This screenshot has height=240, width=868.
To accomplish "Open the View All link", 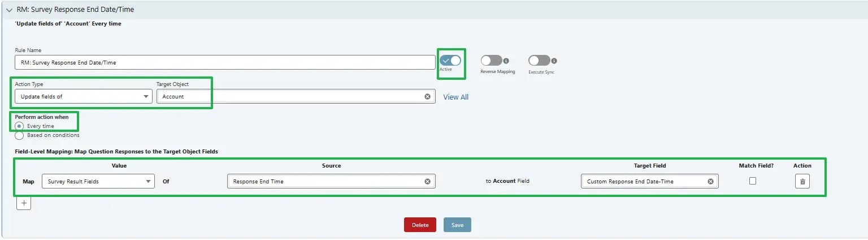I will click(455, 97).
